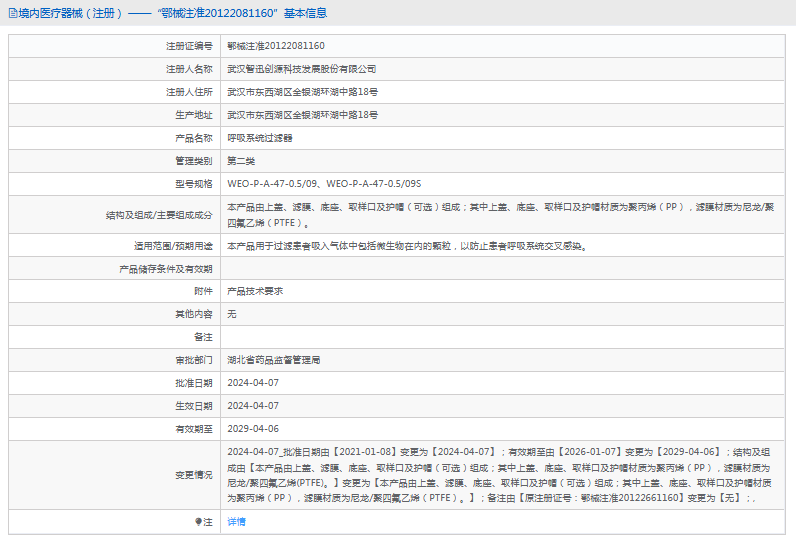Click 其他内容 value 无
796x543 pixels.
pos(231,314)
